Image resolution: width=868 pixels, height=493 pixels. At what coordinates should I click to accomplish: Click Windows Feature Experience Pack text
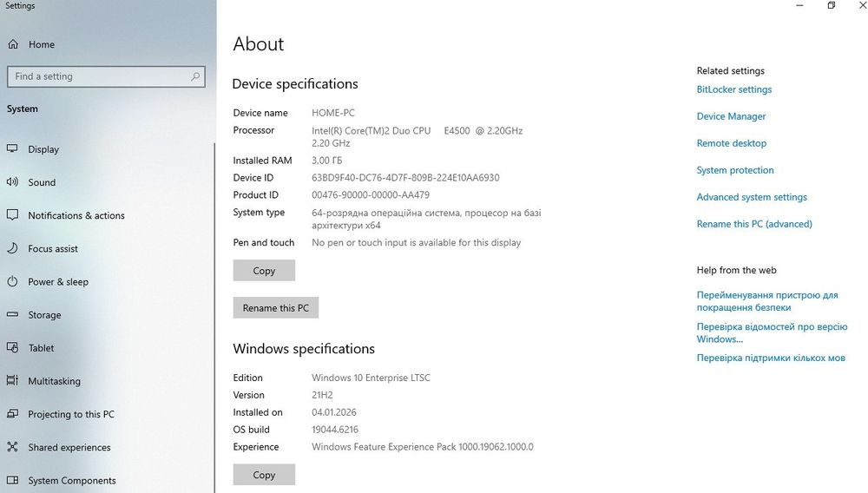point(423,446)
